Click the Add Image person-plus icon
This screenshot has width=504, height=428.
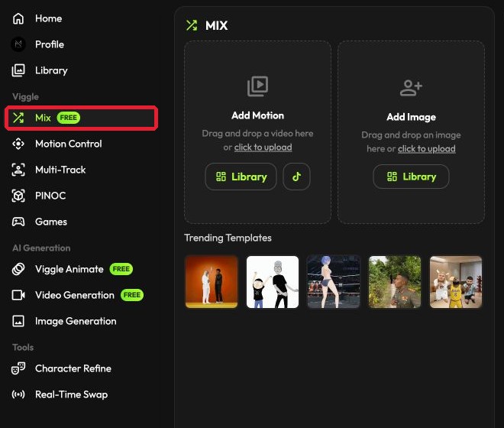coord(411,88)
